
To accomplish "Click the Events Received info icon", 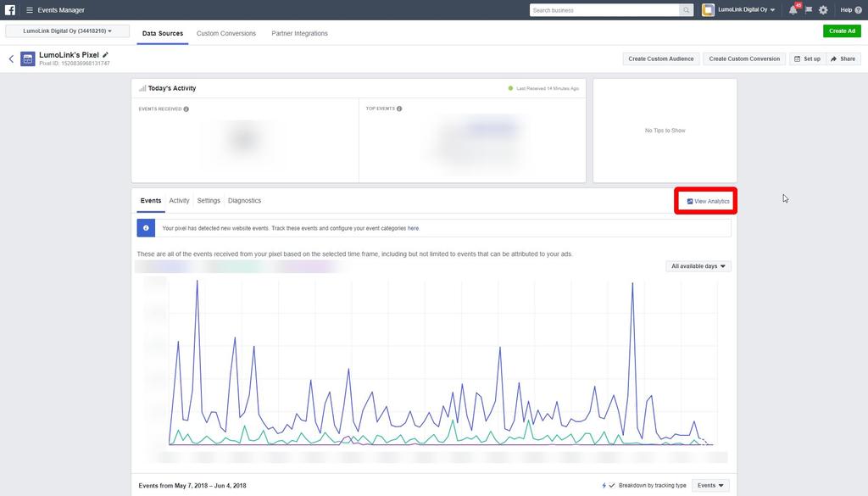I will pos(186,109).
